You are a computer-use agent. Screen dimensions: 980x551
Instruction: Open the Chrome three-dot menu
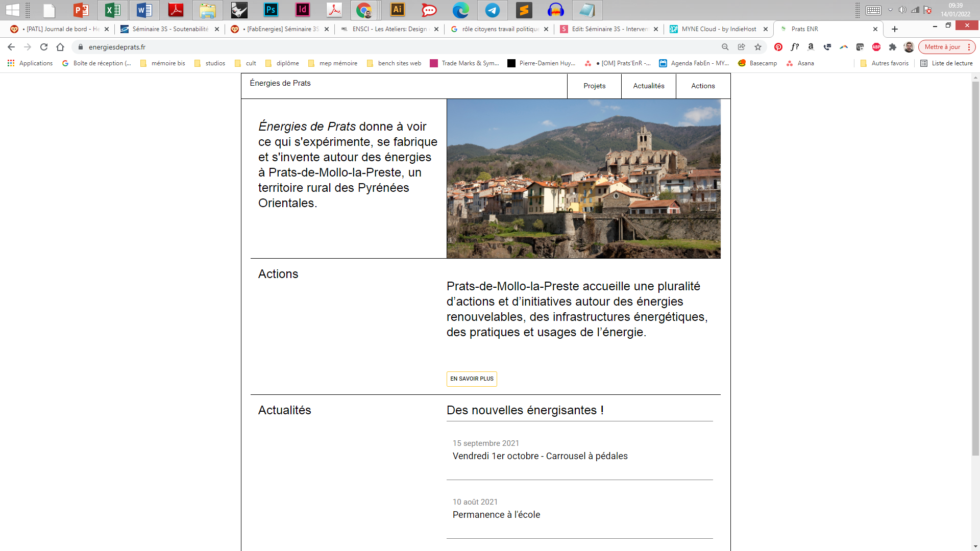point(969,47)
